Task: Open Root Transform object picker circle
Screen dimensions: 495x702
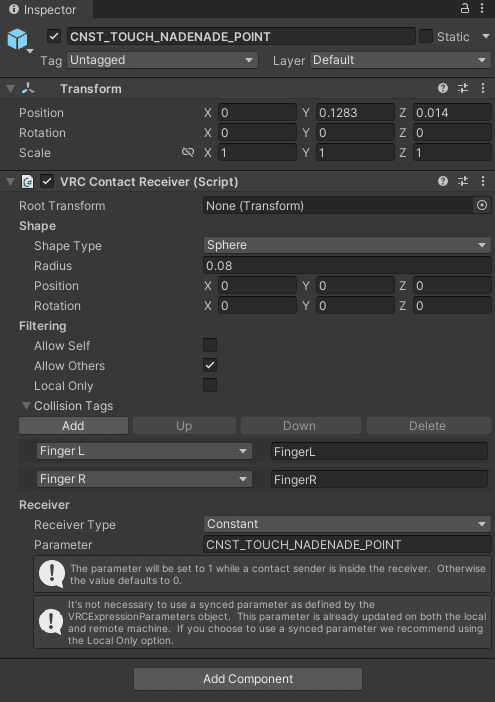Action: (482, 205)
